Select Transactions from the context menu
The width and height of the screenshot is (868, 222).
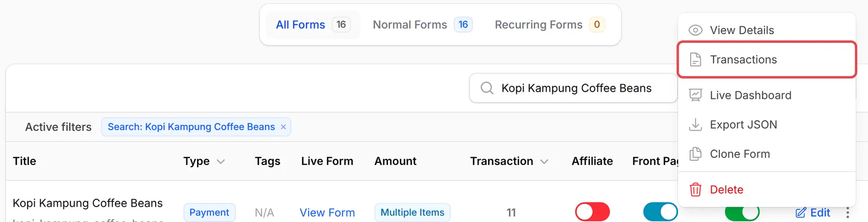(x=767, y=60)
